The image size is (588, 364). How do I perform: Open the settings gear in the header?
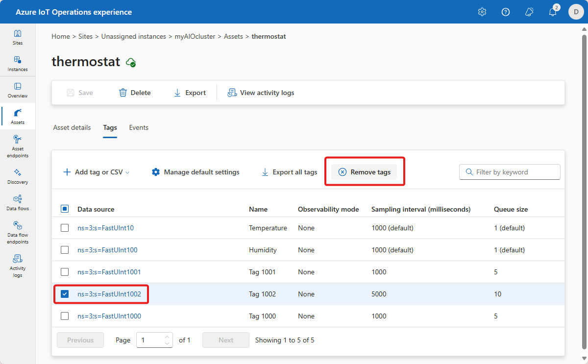point(482,12)
